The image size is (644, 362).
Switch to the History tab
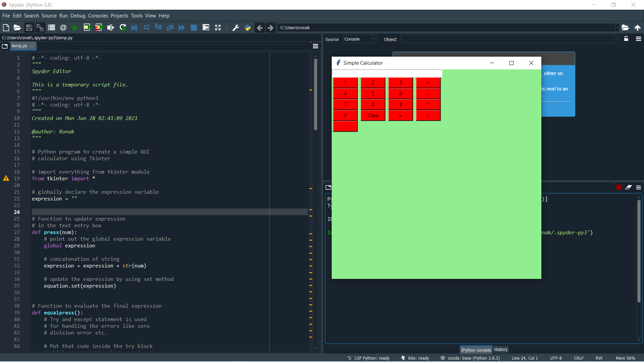tap(501, 350)
